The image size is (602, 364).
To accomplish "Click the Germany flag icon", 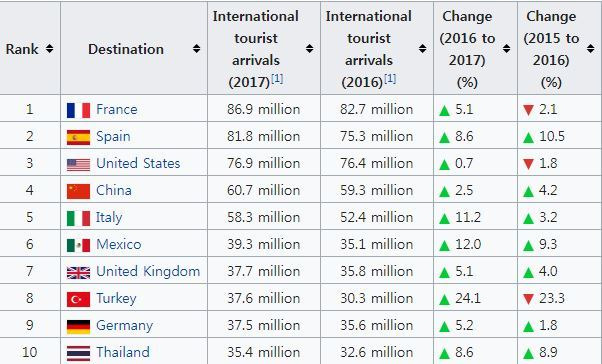I will pos(78,327).
